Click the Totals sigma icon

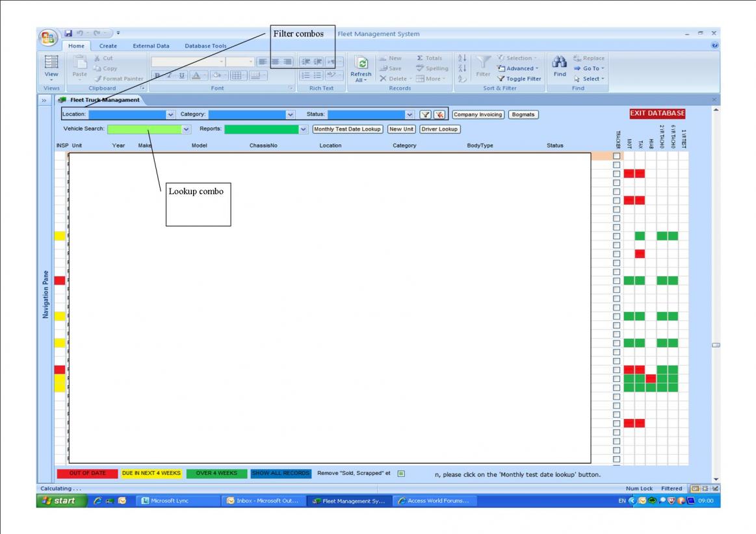420,58
